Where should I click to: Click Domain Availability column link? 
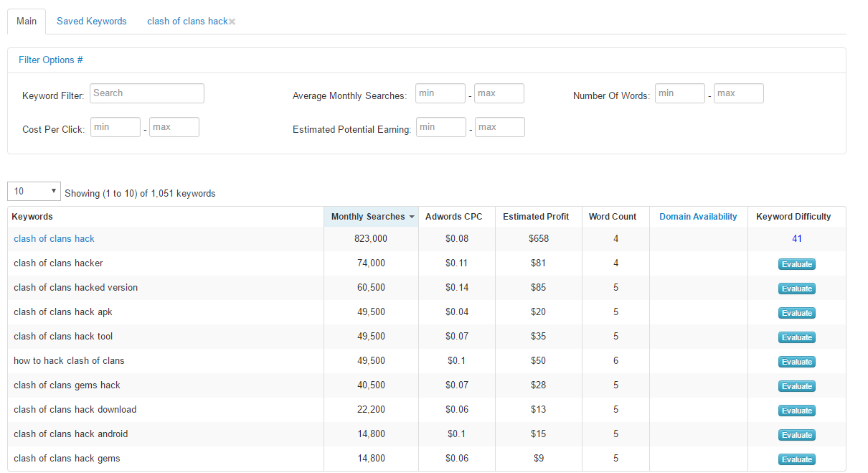point(698,217)
